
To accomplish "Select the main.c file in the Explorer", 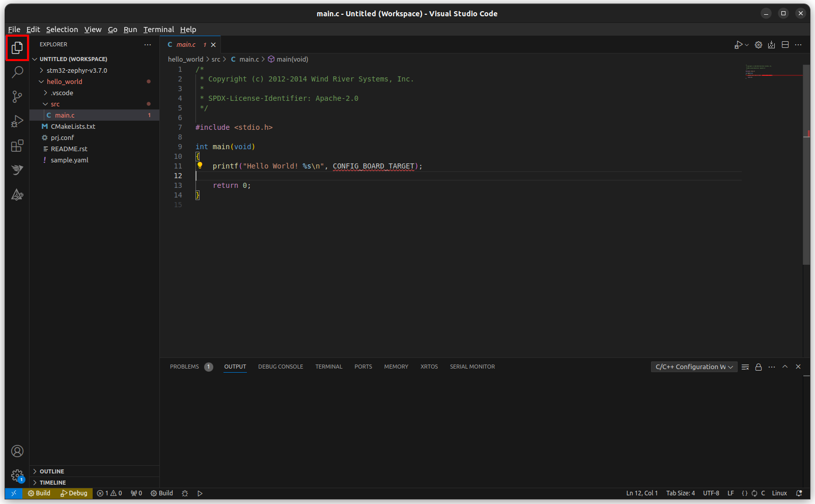I will [x=65, y=115].
